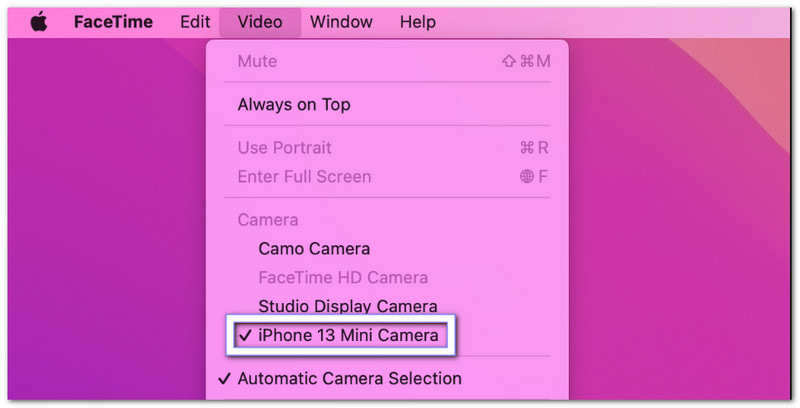Click the checkmark beside iPhone 13 Mini Camera
This screenshot has height=408, width=800.
(x=244, y=336)
